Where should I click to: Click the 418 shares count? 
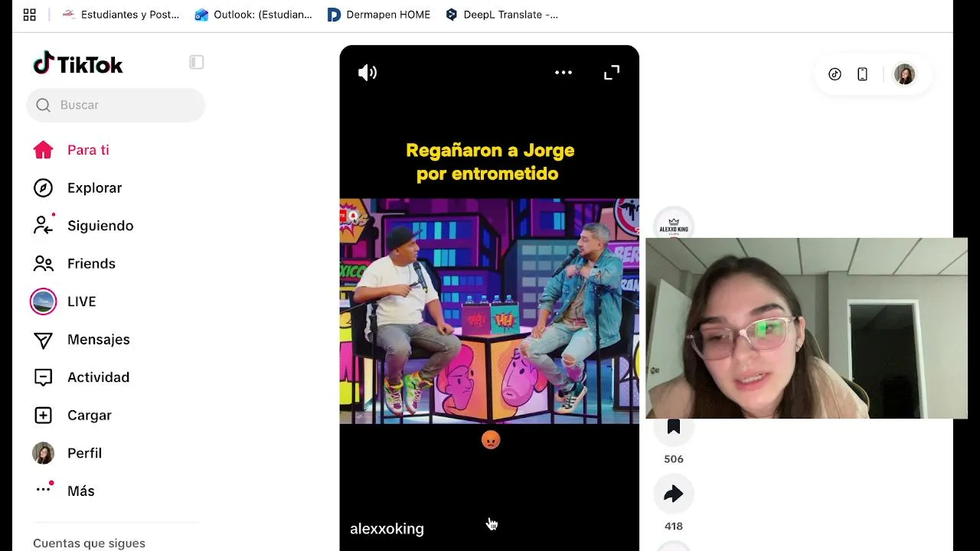coord(674,527)
